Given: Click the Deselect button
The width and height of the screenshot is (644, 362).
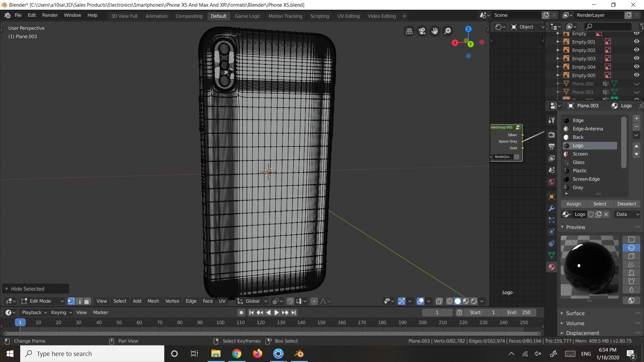Looking at the screenshot, I should (627, 204).
